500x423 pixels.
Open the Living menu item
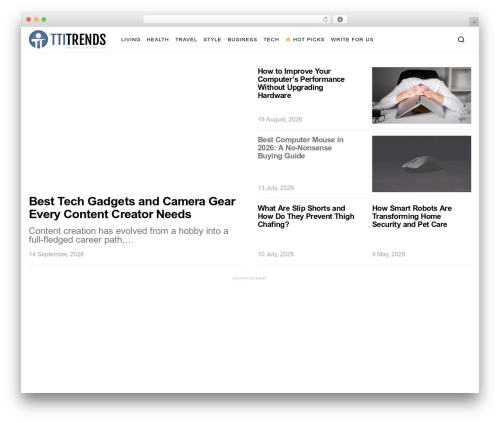pyautogui.click(x=130, y=39)
